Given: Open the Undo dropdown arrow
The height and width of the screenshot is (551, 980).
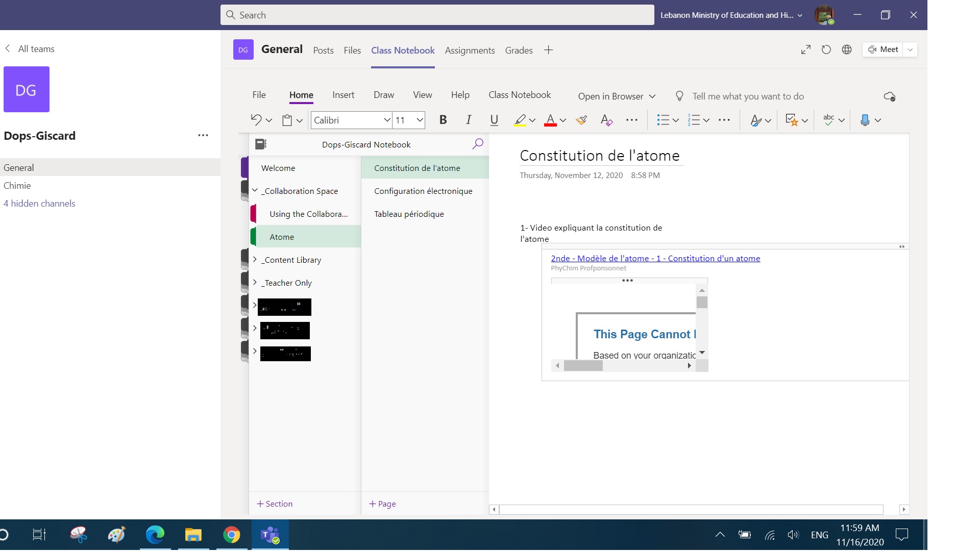Looking at the screenshot, I should pos(269,120).
